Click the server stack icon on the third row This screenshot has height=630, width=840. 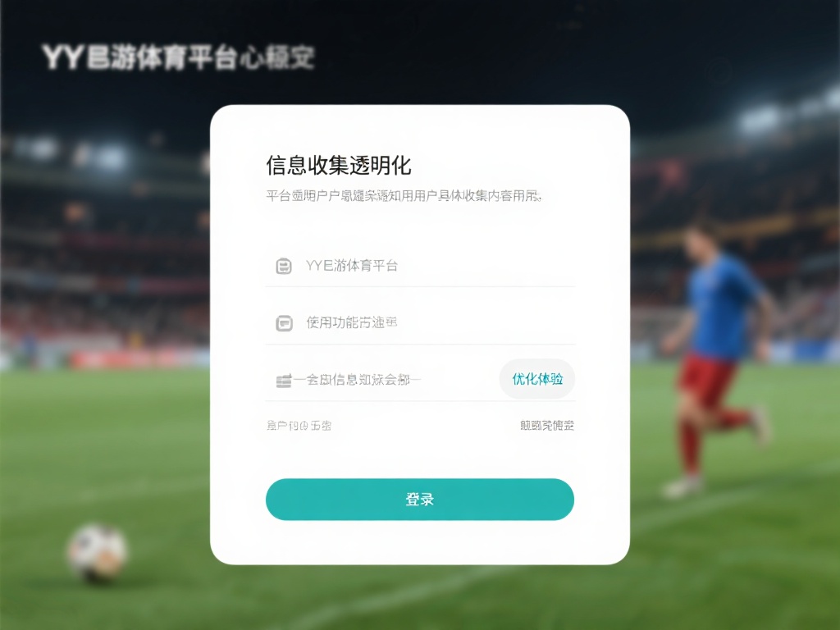(x=283, y=378)
